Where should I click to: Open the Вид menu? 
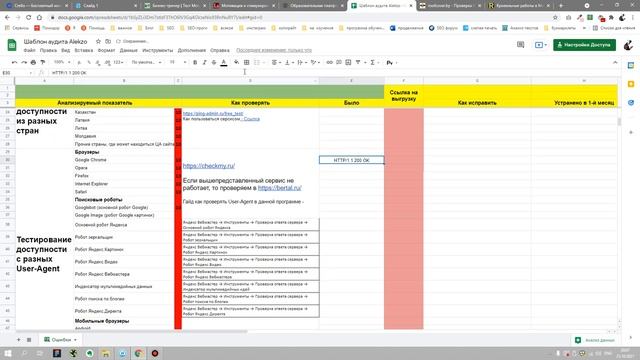(x=66, y=50)
